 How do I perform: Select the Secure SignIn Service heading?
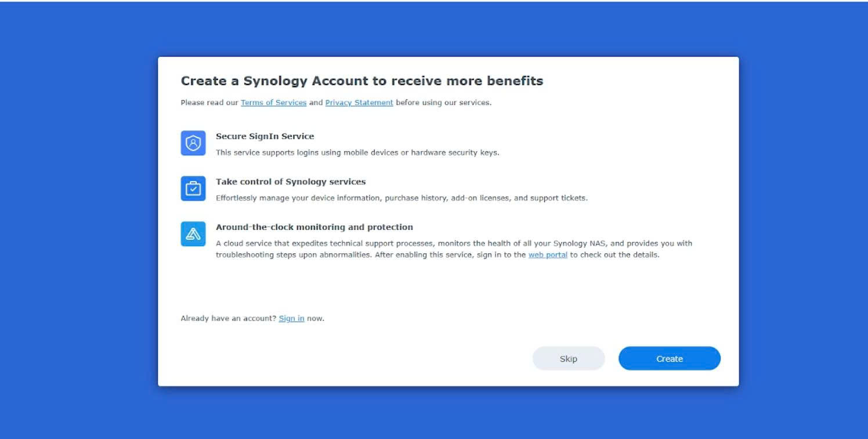coord(265,136)
